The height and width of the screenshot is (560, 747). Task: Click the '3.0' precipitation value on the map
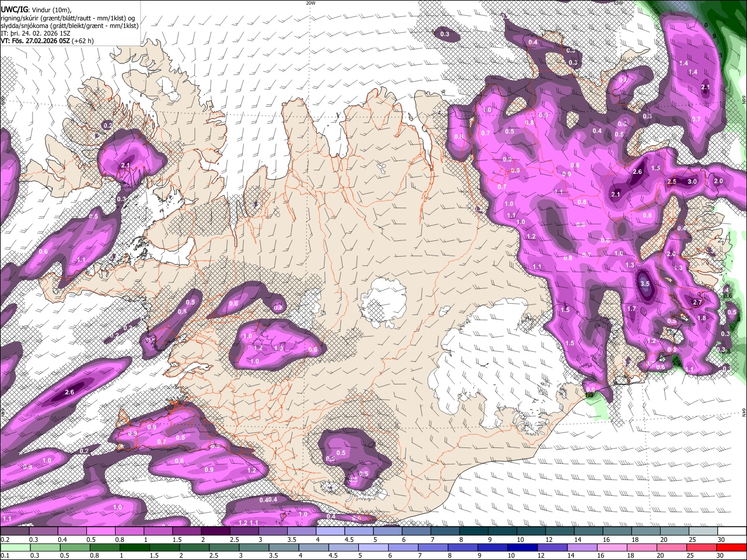[692, 181]
